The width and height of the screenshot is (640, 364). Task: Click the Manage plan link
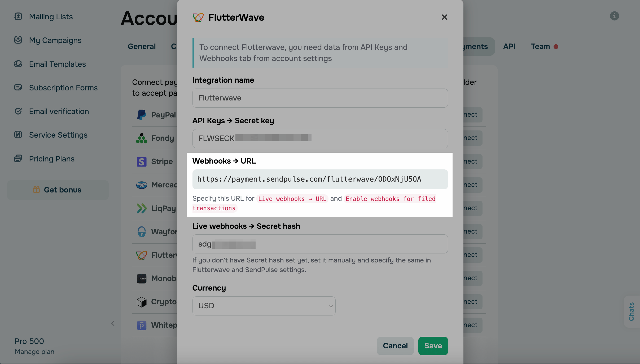point(34,352)
